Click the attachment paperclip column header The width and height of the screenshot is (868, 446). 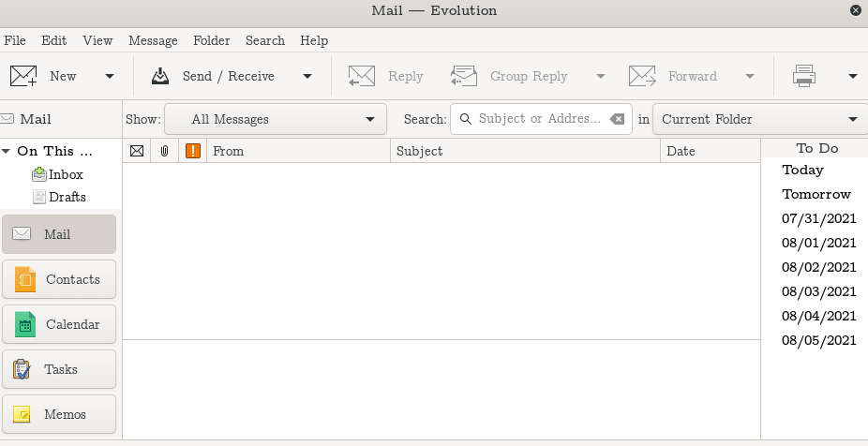coord(164,151)
